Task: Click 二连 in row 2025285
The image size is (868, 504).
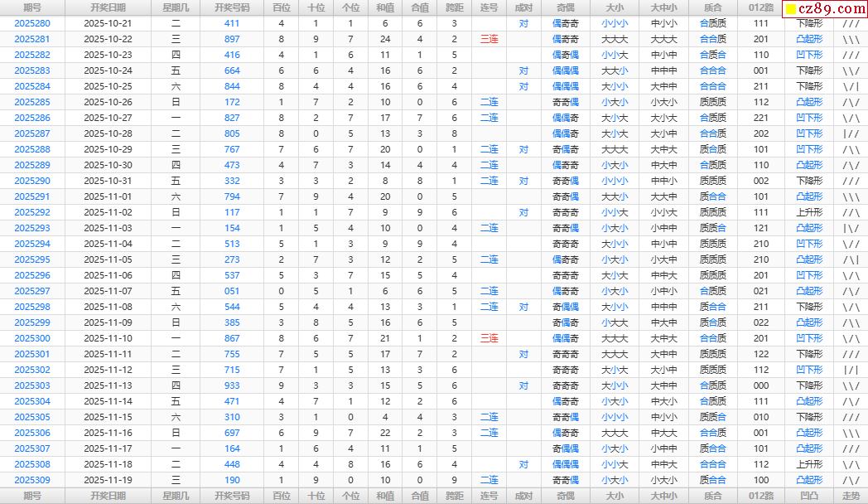Action: tap(489, 102)
